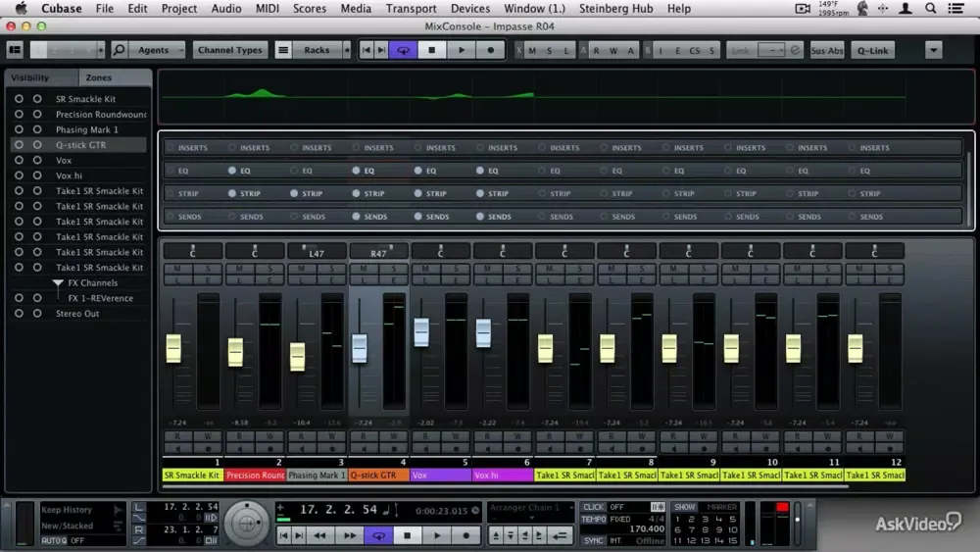Collapse the FX Channels folder triangle
This screenshot has width=980, height=552.
point(58,283)
